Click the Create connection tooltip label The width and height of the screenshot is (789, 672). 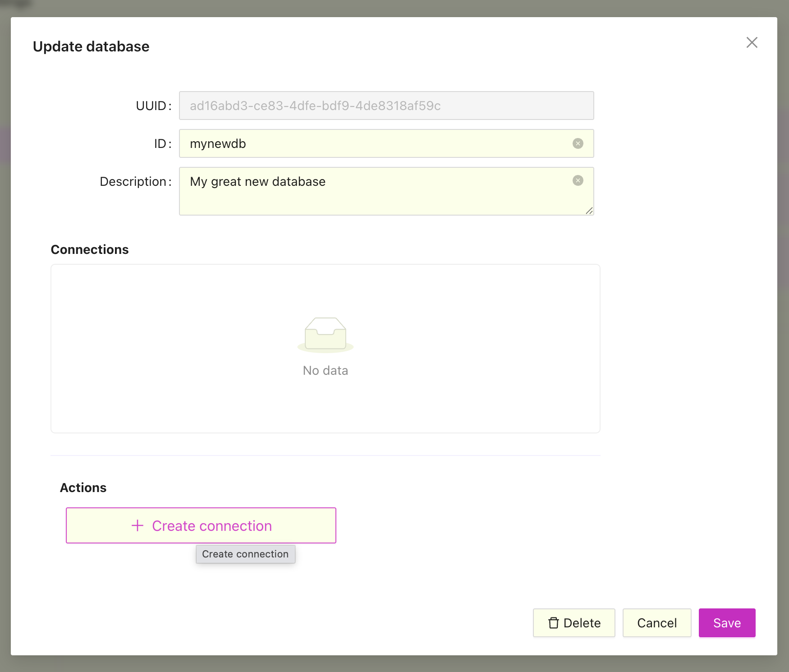coord(245,554)
